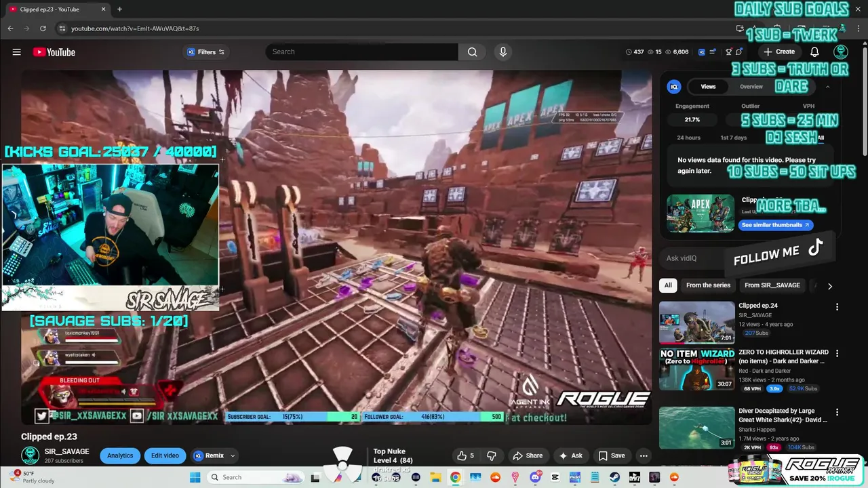
Task: Open Steam from the taskbar
Action: [614, 477]
